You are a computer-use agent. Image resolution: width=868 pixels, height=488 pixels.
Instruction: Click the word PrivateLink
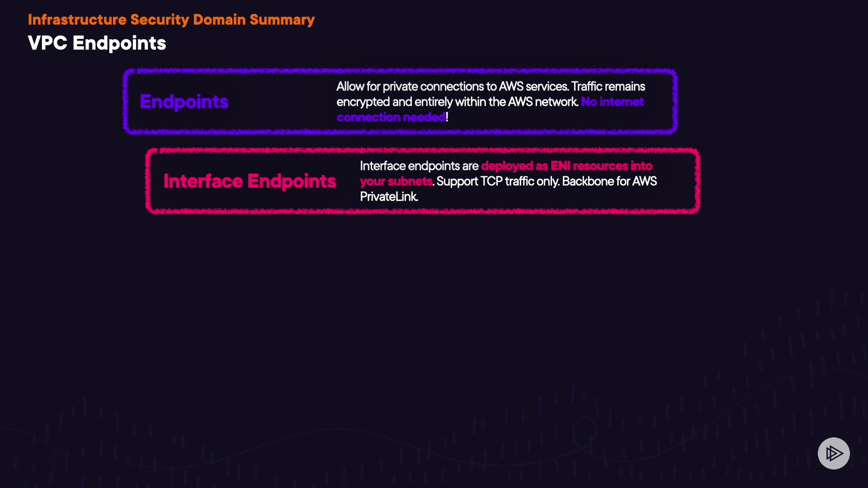[x=389, y=197]
